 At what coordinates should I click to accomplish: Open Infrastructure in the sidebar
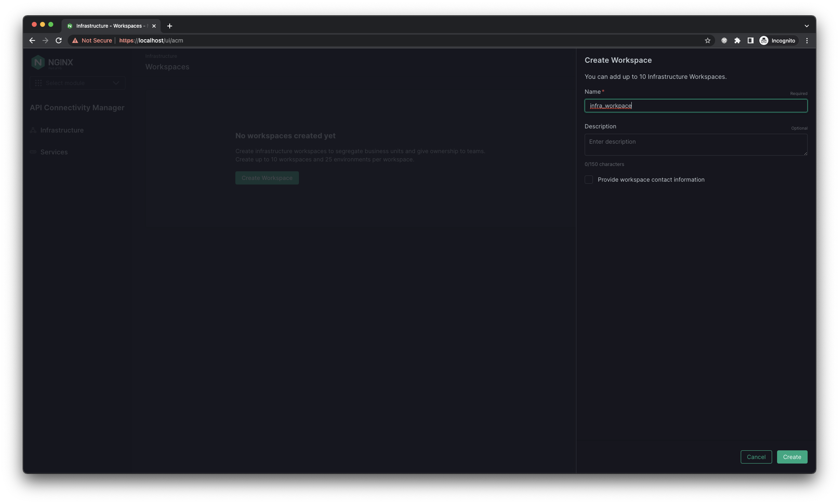62,130
